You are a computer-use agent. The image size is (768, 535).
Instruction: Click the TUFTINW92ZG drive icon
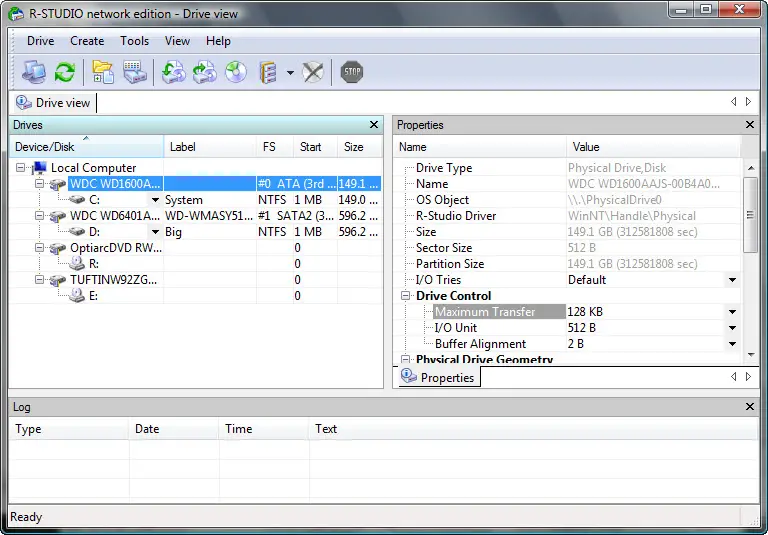(x=58, y=280)
